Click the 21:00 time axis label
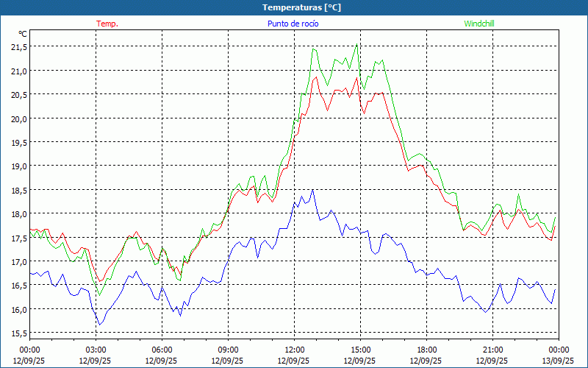Image resolution: width=588 pixels, height=368 pixels. coord(492,350)
